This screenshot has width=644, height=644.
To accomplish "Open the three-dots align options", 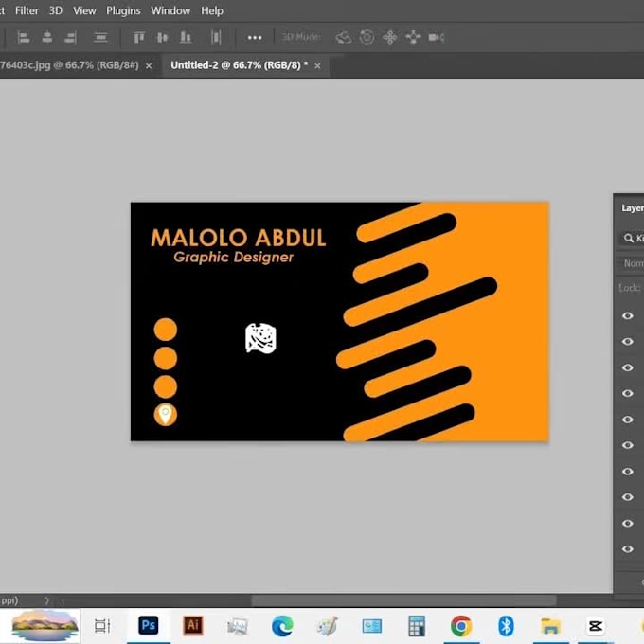I will click(255, 38).
